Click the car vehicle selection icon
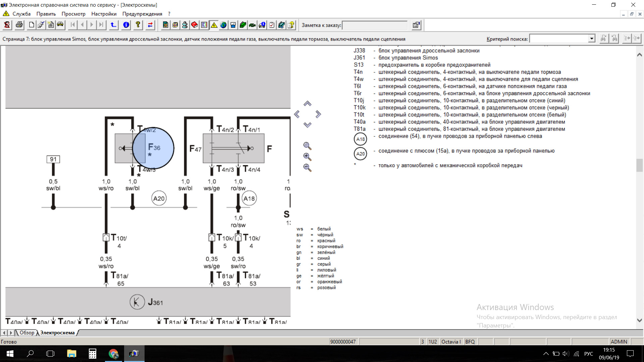Viewport: 644px width, 362px height. pyautogui.click(x=60, y=25)
